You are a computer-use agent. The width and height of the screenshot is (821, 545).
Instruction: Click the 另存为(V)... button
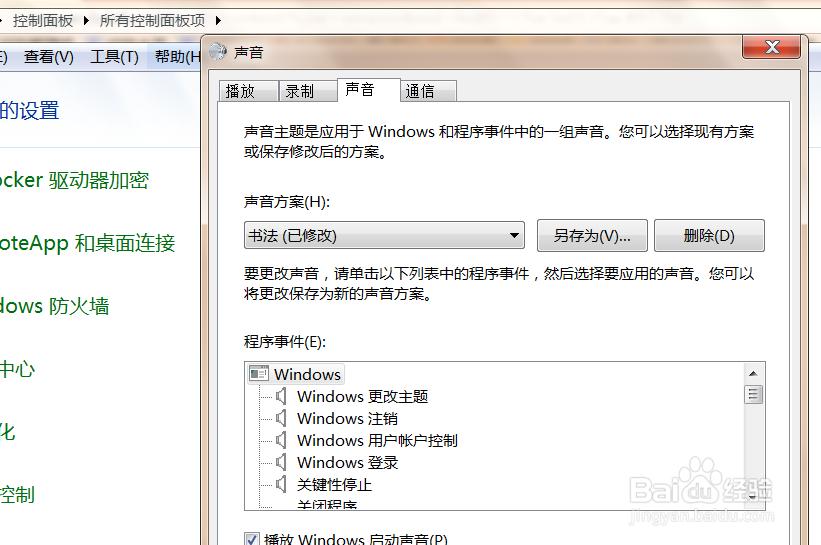tap(592, 236)
